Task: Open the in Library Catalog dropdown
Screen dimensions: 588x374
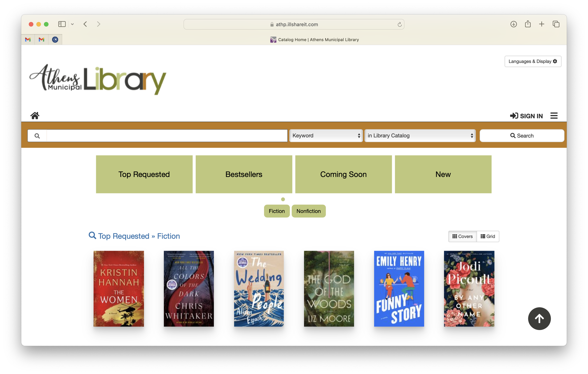Action: pos(420,135)
